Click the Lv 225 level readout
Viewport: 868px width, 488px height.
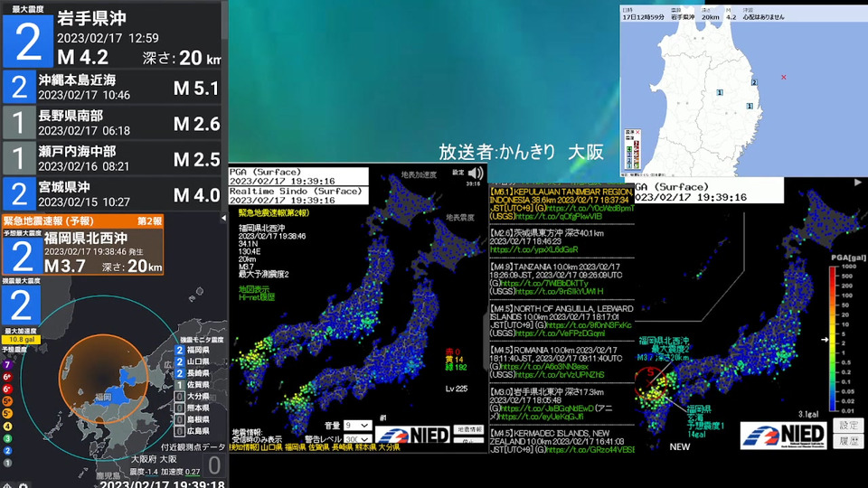[456, 389]
